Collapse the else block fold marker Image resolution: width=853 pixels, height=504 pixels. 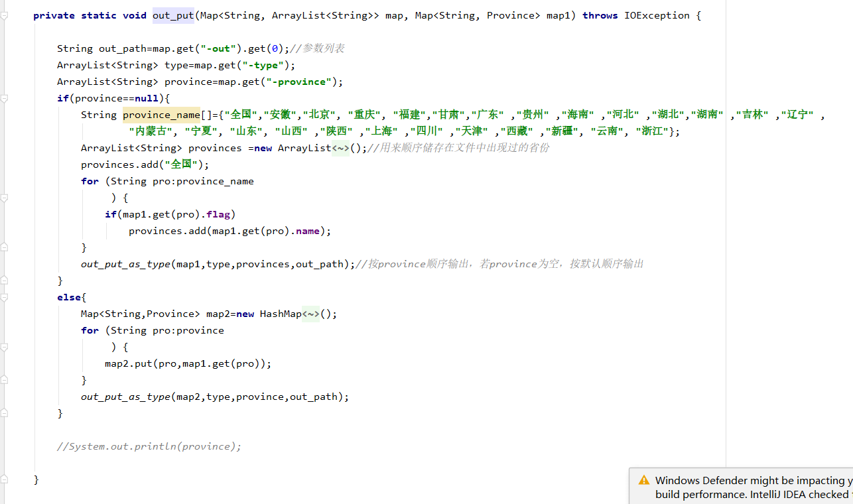coord(4,297)
